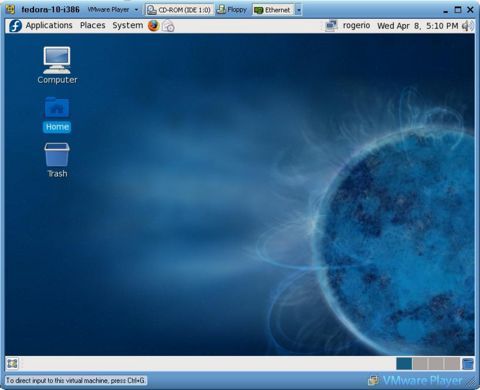Open the System menu
Viewport: 480px width, 390px height.
tap(128, 25)
